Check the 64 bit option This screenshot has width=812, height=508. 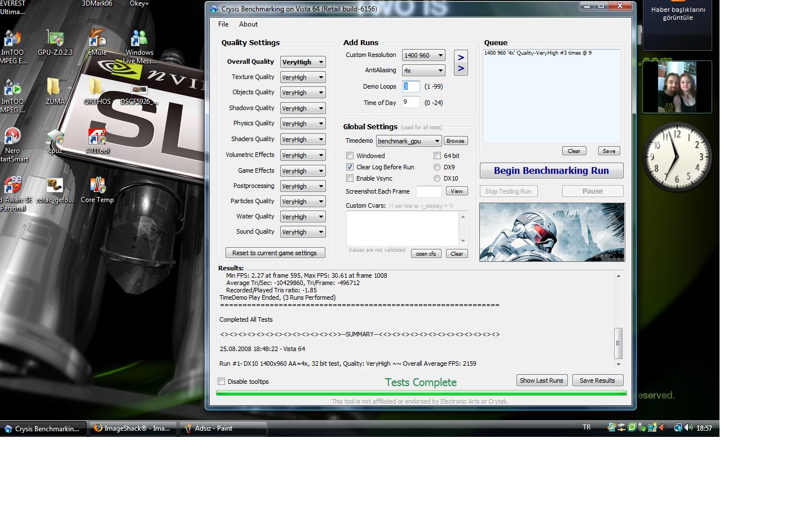click(437, 156)
